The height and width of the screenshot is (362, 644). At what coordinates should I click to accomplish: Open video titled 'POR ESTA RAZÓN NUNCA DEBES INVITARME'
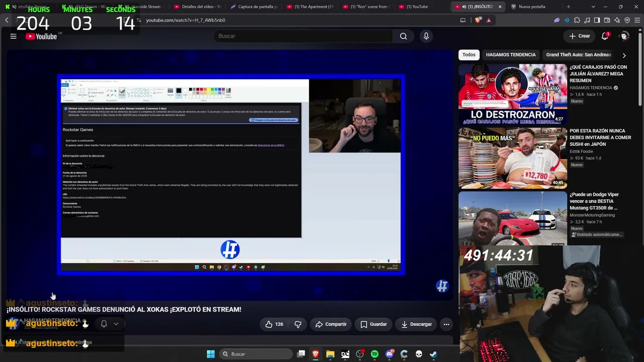point(600,137)
